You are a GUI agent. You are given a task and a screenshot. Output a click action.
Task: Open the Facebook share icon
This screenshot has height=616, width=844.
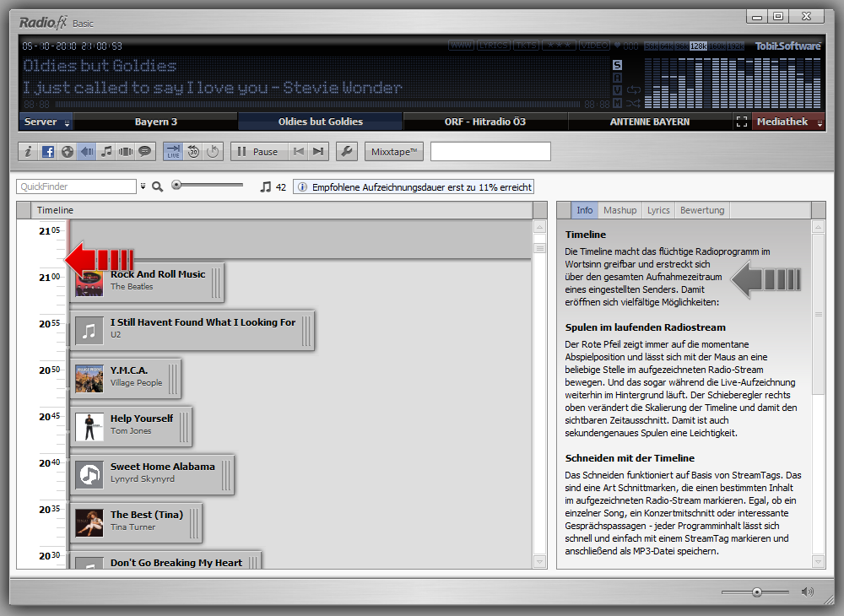click(47, 152)
